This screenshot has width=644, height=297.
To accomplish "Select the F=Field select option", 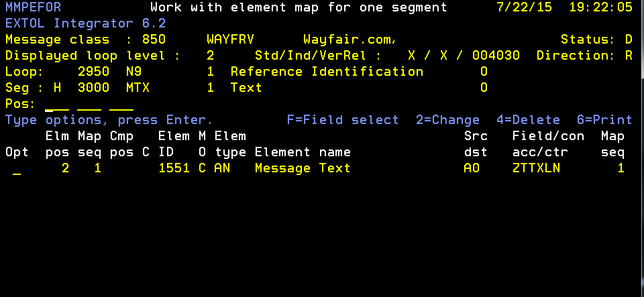I will pyautogui.click(x=343, y=120).
